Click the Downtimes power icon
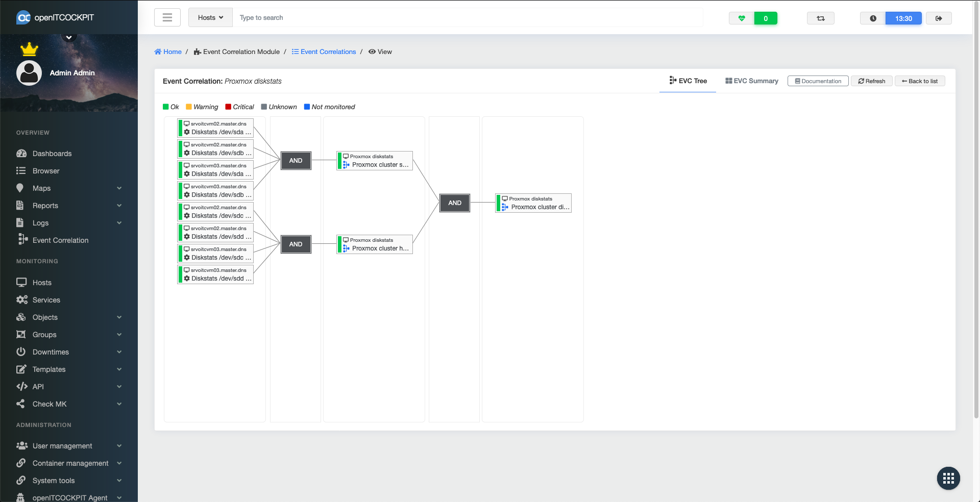The image size is (980, 502). pos(21,352)
